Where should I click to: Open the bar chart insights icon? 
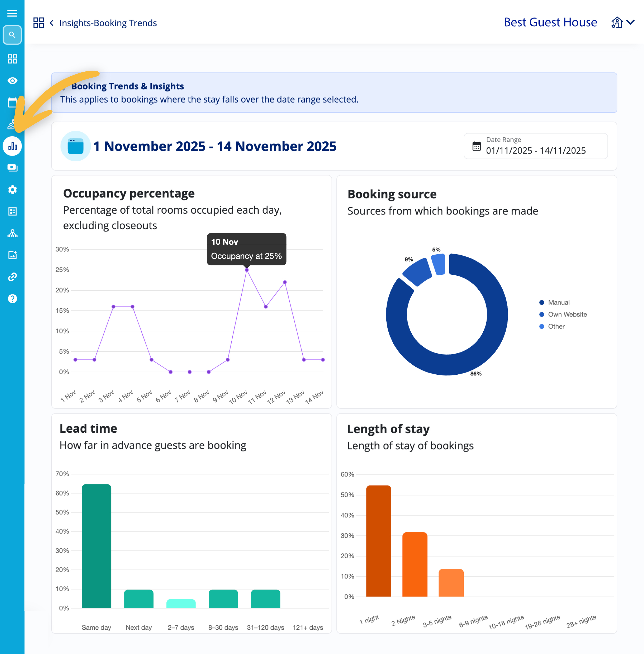click(13, 146)
